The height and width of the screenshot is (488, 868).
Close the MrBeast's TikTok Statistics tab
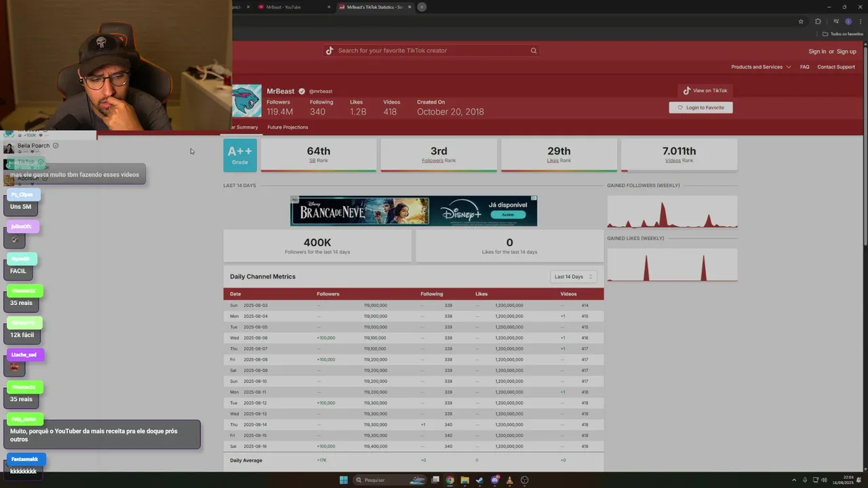click(410, 7)
